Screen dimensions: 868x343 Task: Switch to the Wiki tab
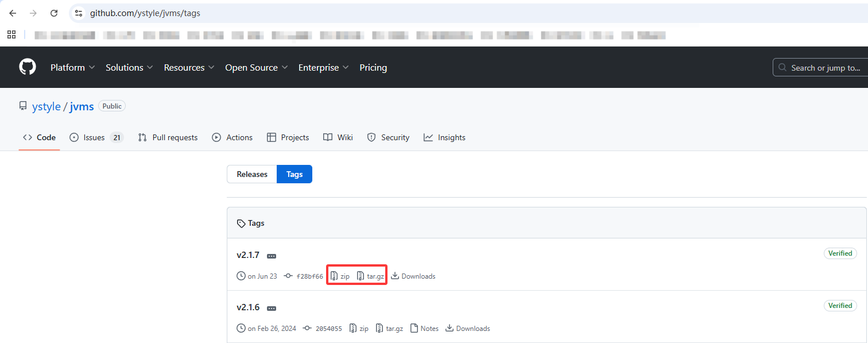coord(338,137)
